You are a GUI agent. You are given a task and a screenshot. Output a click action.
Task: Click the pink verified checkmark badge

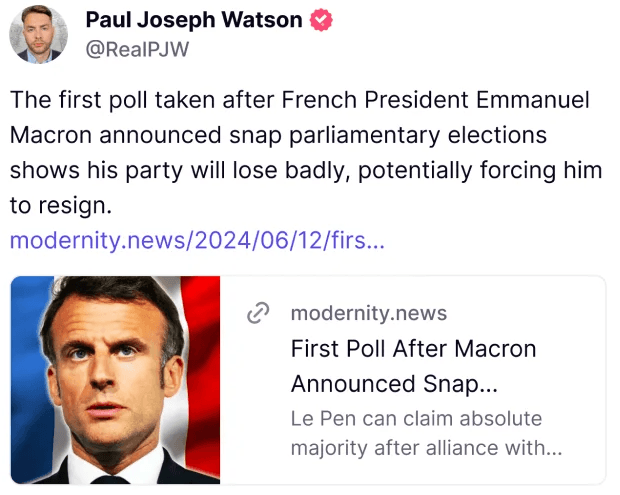(321, 19)
